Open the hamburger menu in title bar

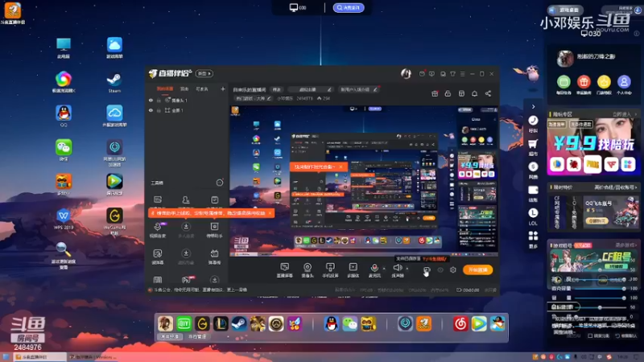pos(462,74)
